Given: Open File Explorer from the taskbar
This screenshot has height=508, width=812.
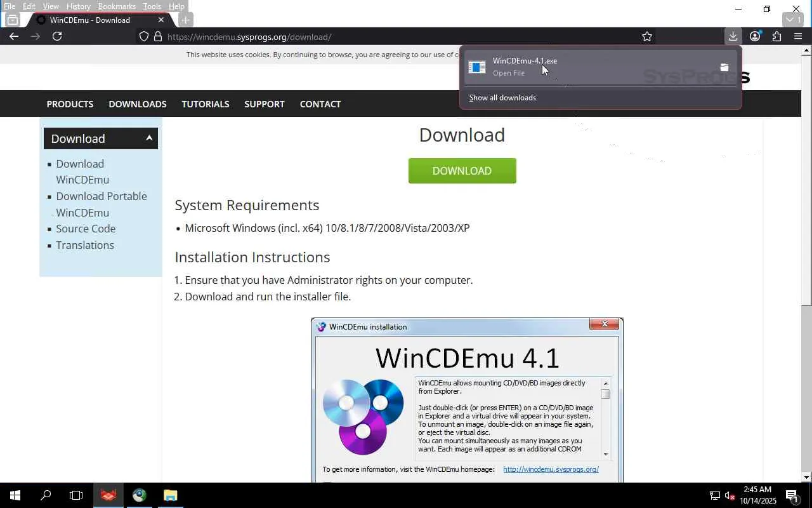Looking at the screenshot, I should click(171, 495).
